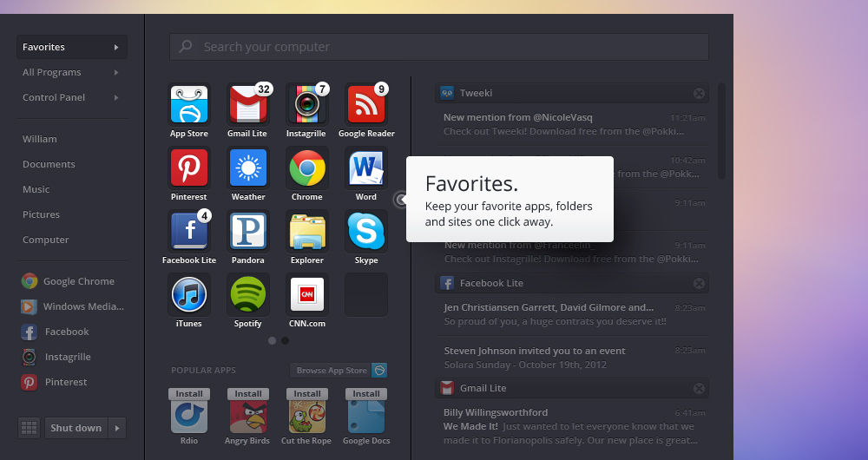Click the Search your computer field
Viewport: 868px width, 460px height.
(439, 47)
